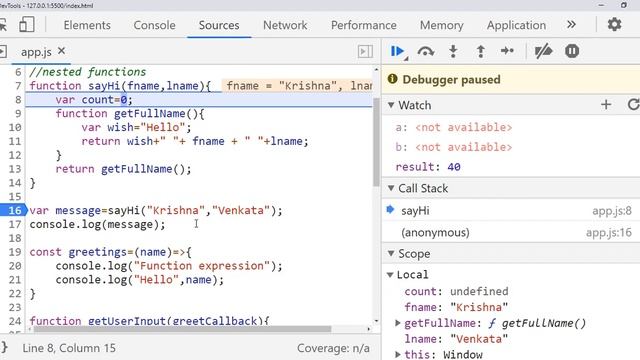Step into next function call
This screenshot has width=640, height=360.
(453, 51)
